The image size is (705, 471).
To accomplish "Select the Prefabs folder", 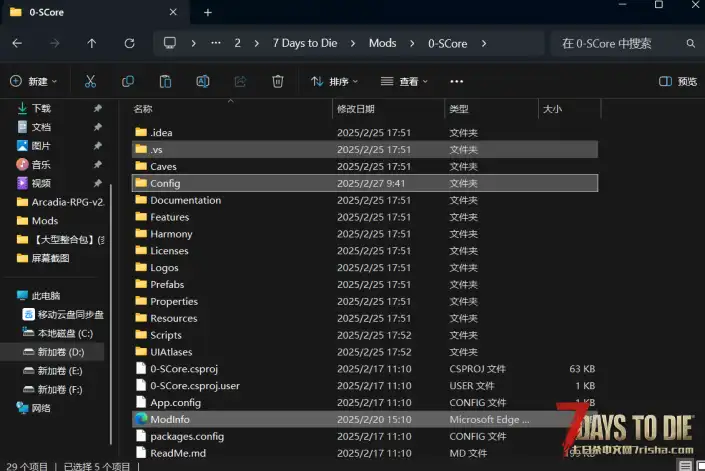I will pos(365,284).
